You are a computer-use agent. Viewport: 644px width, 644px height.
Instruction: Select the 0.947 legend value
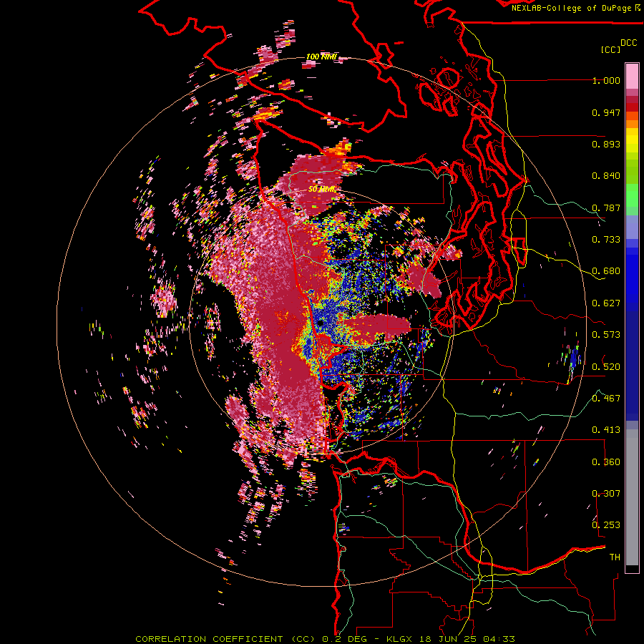coord(606,112)
